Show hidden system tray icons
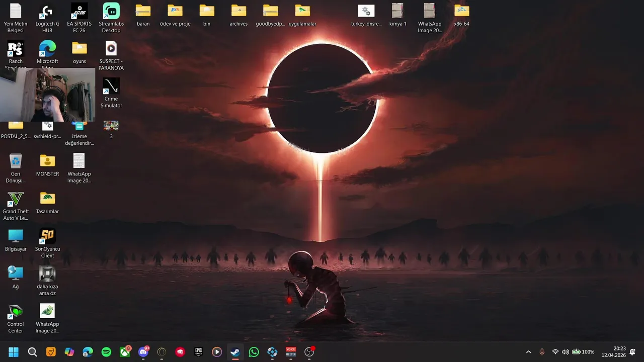Screen dimensions: 644x362 [528, 352]
